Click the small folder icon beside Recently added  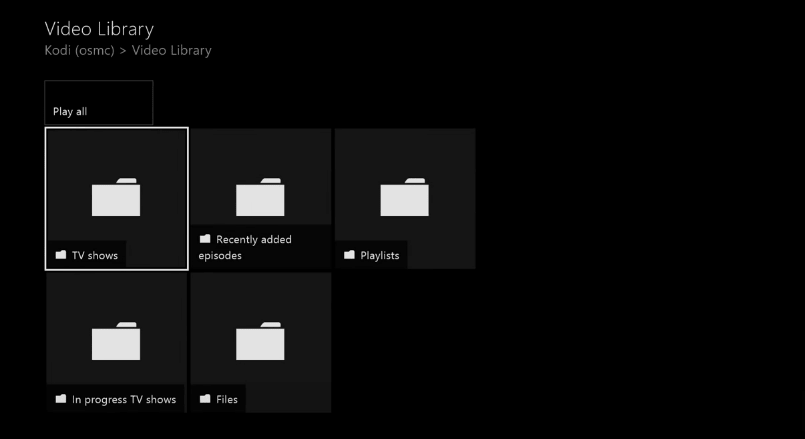205,239
